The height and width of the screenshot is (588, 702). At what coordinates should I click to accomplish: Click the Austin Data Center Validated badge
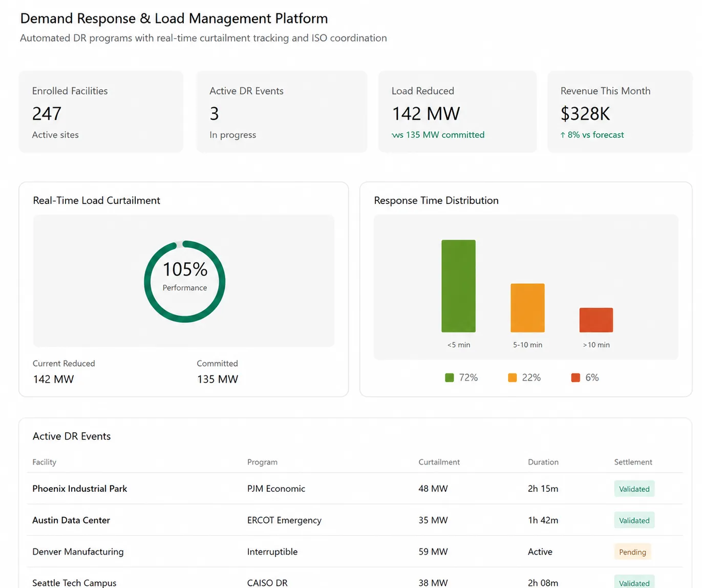[634, 520]
